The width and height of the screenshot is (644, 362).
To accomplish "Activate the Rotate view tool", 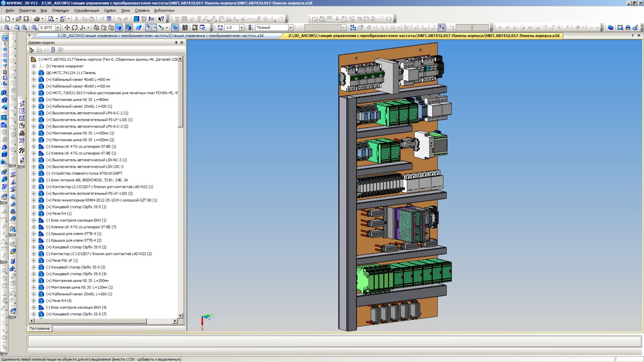I will (74, 28).
